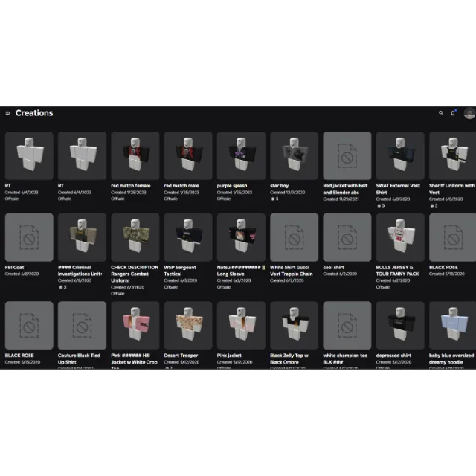The height and width of the screenshot is (476, 476).
Task: Click the Couture Black Tied Up Shirt placeholder
Action: point(82,326)
